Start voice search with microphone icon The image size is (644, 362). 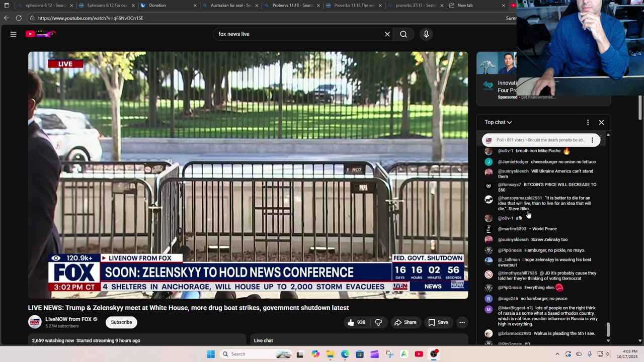(426, 34)
